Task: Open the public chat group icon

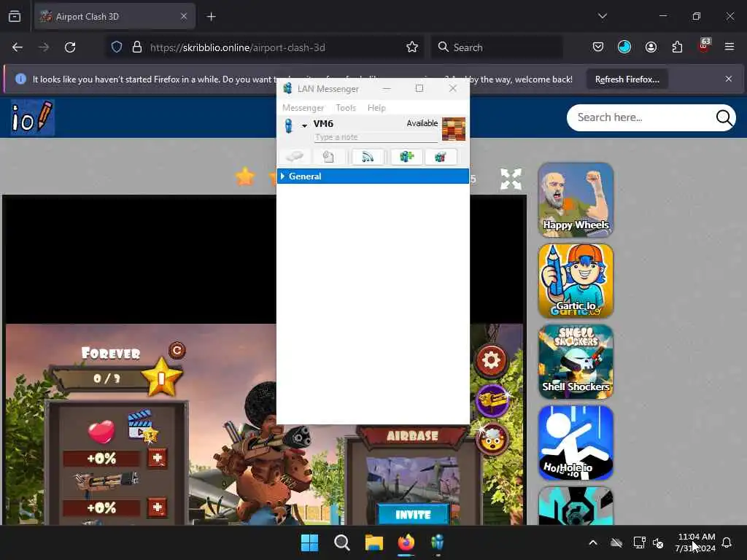Action: tap(441, 157)
